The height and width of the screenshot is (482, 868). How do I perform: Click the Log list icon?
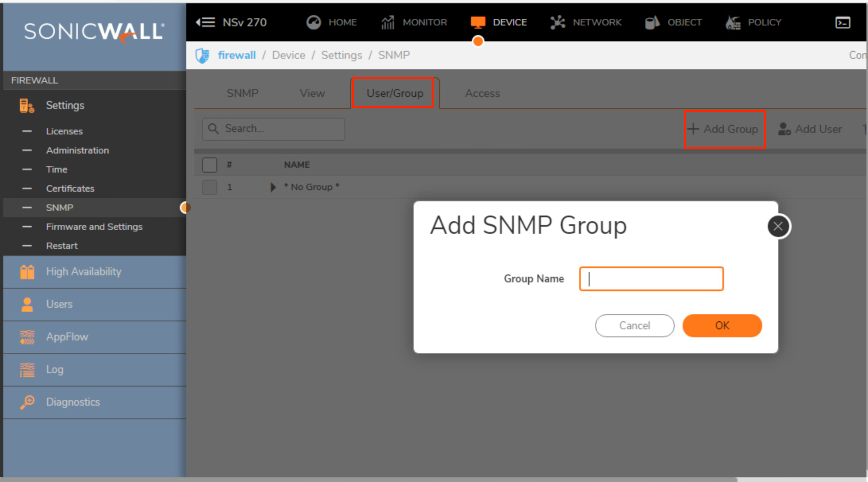click(27, 369)
